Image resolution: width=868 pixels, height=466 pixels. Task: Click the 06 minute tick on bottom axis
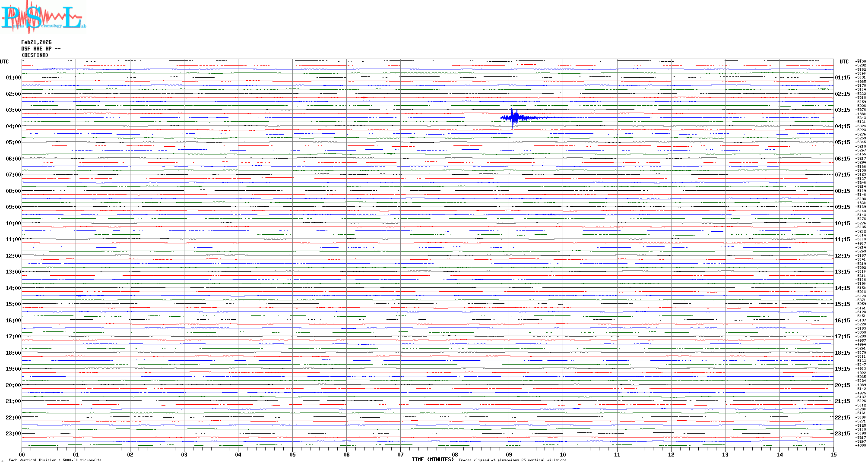point(346,454)
